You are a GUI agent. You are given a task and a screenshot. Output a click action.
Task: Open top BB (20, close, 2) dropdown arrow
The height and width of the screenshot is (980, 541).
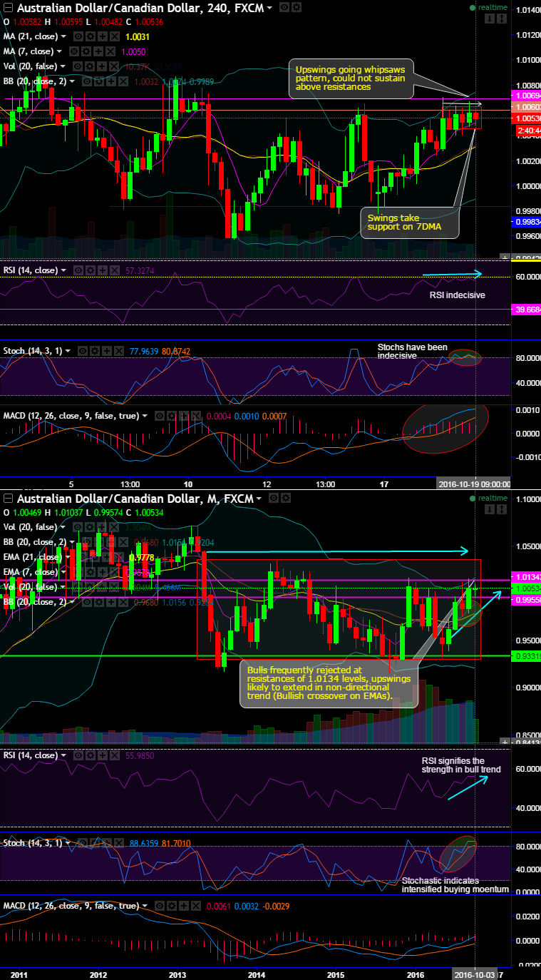click(x=72, y=81)
